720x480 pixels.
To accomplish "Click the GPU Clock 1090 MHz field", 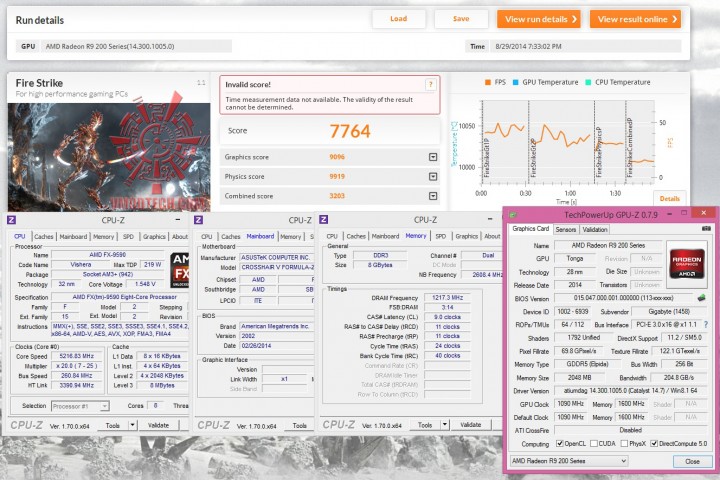I will click(x=571, y=404).
